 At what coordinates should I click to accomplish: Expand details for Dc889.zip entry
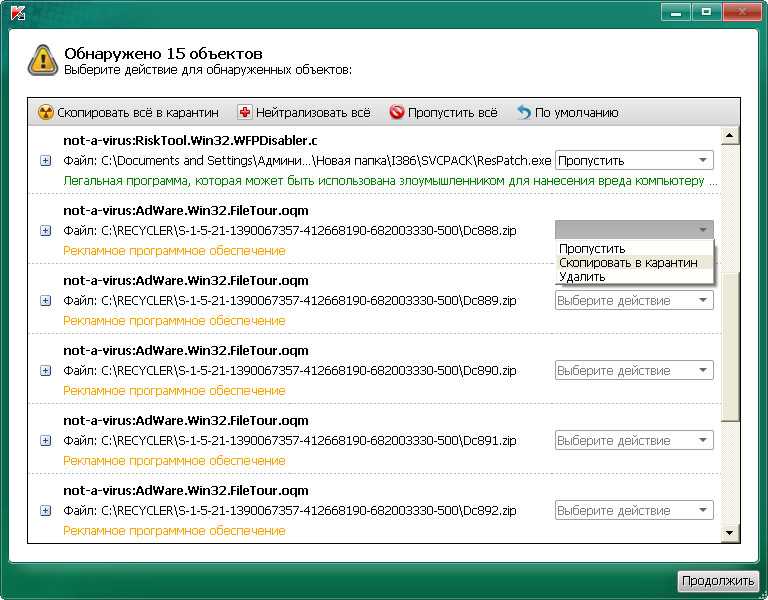point(45,301)
